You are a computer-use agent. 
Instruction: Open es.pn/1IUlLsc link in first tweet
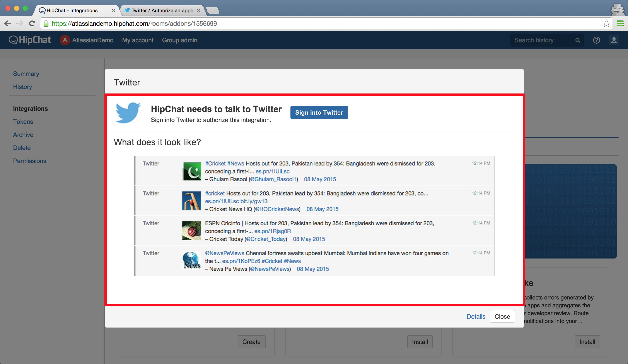272,171
